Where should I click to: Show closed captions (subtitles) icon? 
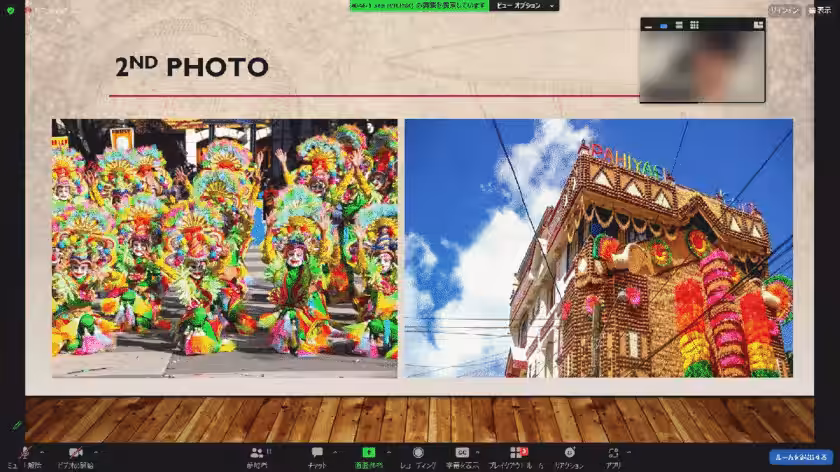click(462, 455)
